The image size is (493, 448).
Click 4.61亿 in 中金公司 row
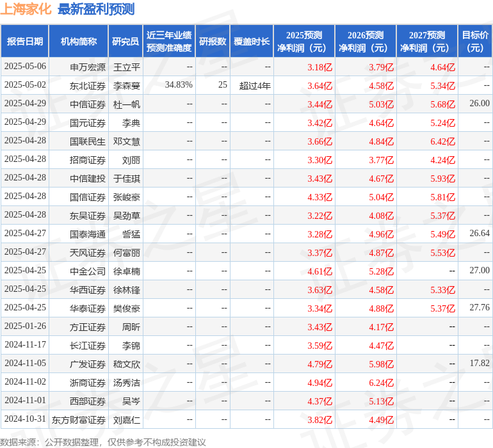click(319, 271)
